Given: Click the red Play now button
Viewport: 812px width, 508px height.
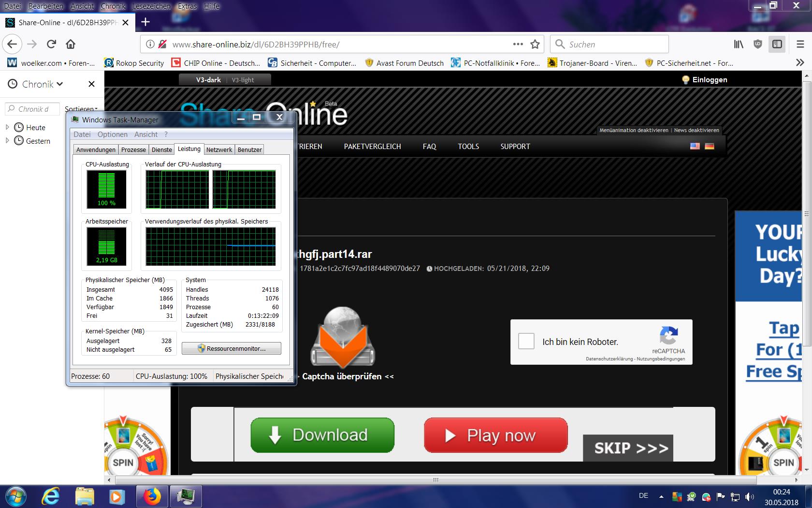Looking at the screenshot, I should coord(495,435).
